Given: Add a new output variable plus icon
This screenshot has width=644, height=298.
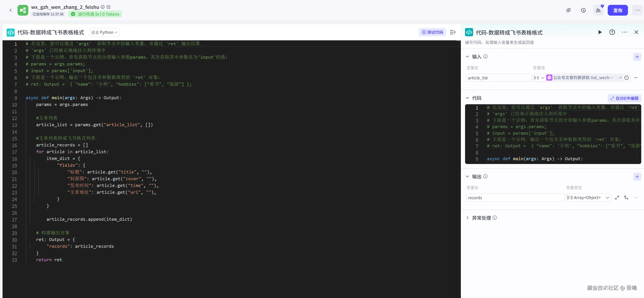Looking at the screenshot, I should (637, 177).
